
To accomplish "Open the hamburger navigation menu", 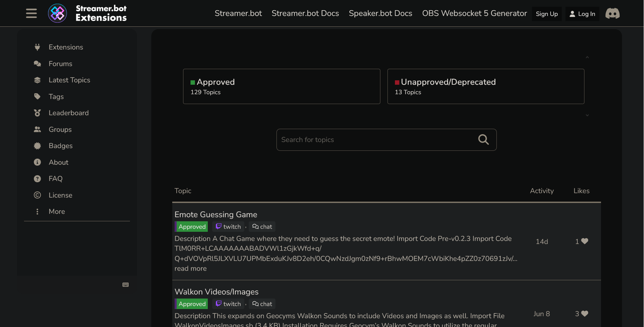I will (x=31, y=13).
